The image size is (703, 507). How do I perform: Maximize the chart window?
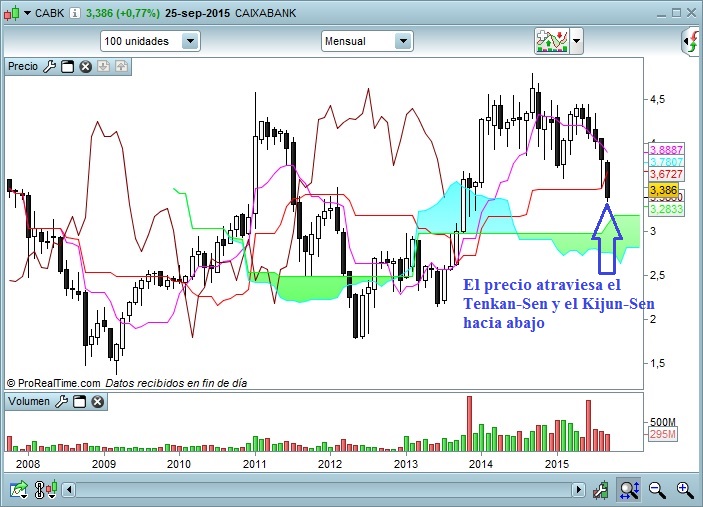(x=677, y=13)
